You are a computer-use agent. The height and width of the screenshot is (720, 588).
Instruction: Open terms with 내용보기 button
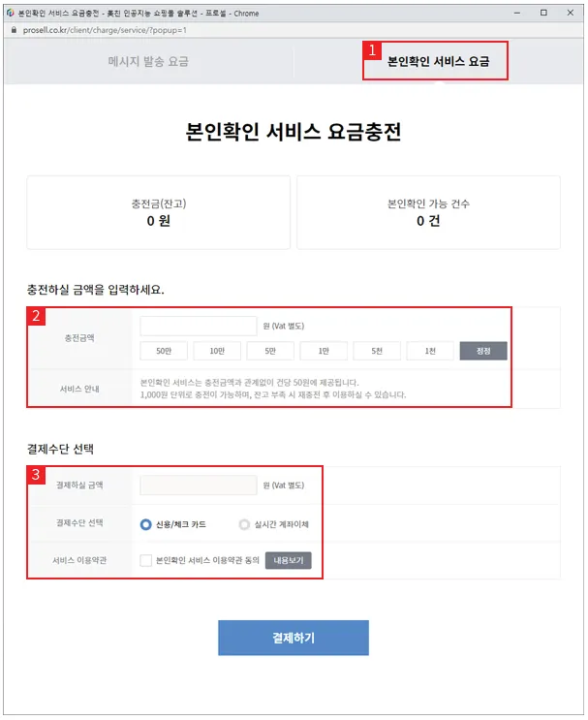click(x=288, y=560)
